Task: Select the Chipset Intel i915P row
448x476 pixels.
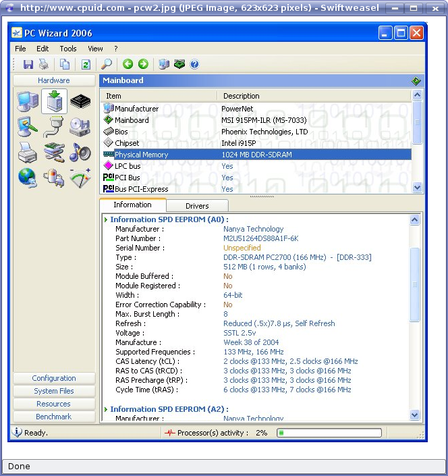Action: (x=256, y=143)
